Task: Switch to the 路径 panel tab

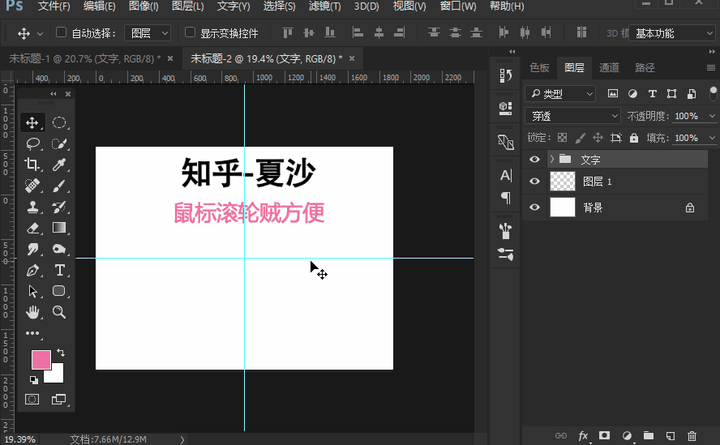Action: pyautogui.click(x=645, y=68)
